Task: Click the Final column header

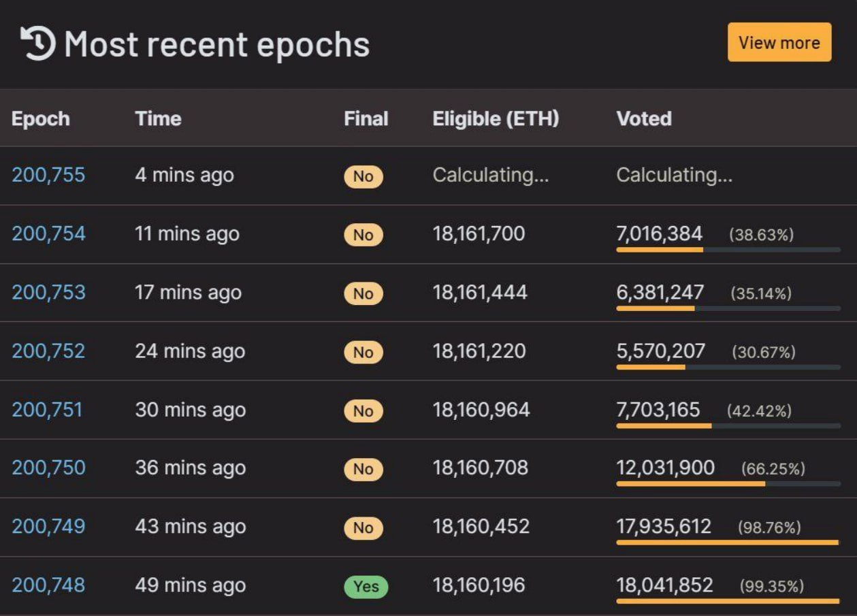Action: click(x=366, y=118)
